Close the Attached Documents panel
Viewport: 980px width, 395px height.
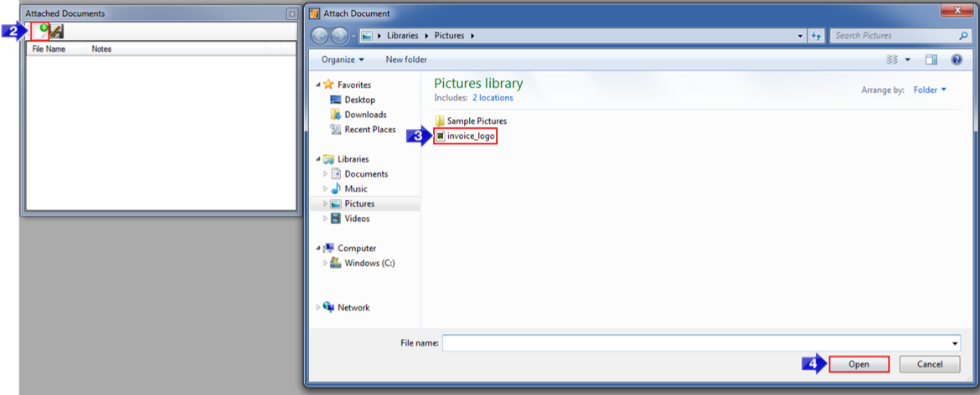pos(291,13)
